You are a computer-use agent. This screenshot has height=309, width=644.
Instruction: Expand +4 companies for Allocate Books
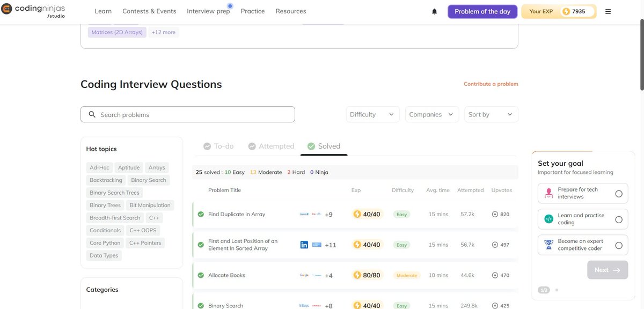click(x=328, y=276)
